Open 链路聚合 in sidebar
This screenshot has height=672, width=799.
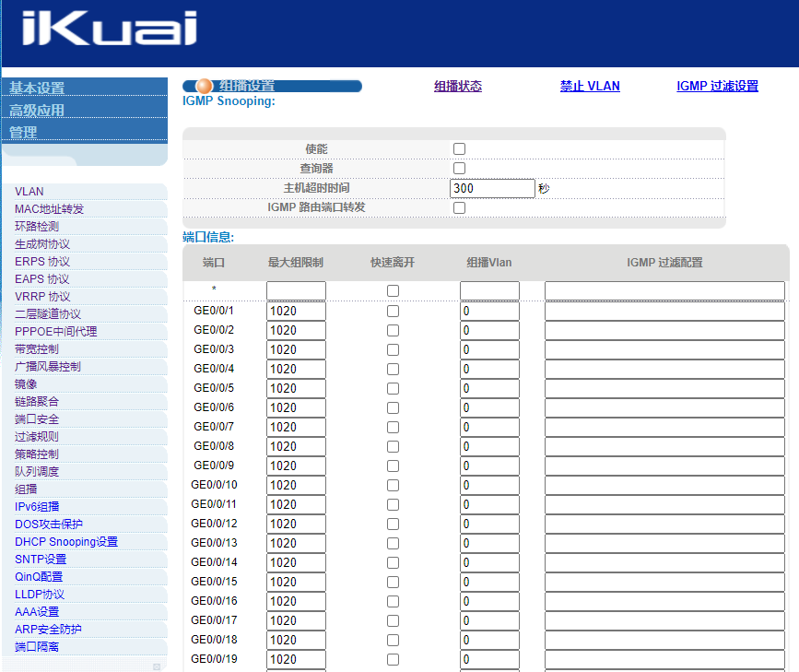coord(37,402)
